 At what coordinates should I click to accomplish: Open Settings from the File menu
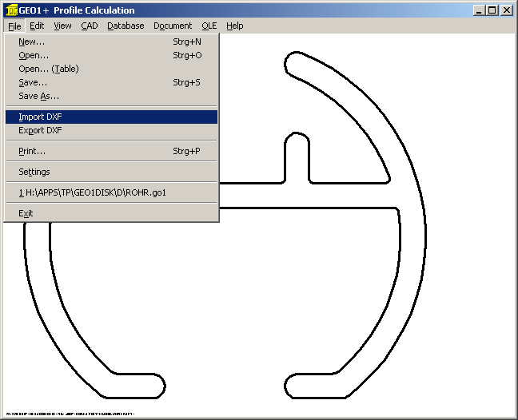click(34, 172)
